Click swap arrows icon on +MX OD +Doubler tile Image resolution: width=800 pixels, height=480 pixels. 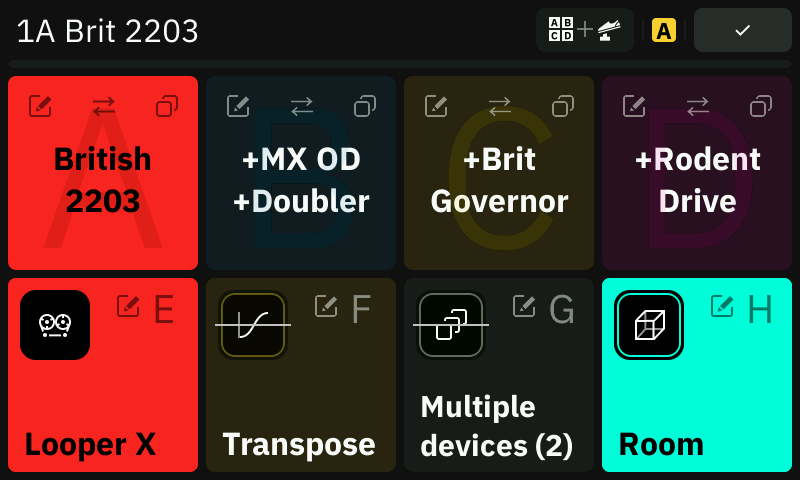pos(302,106)
